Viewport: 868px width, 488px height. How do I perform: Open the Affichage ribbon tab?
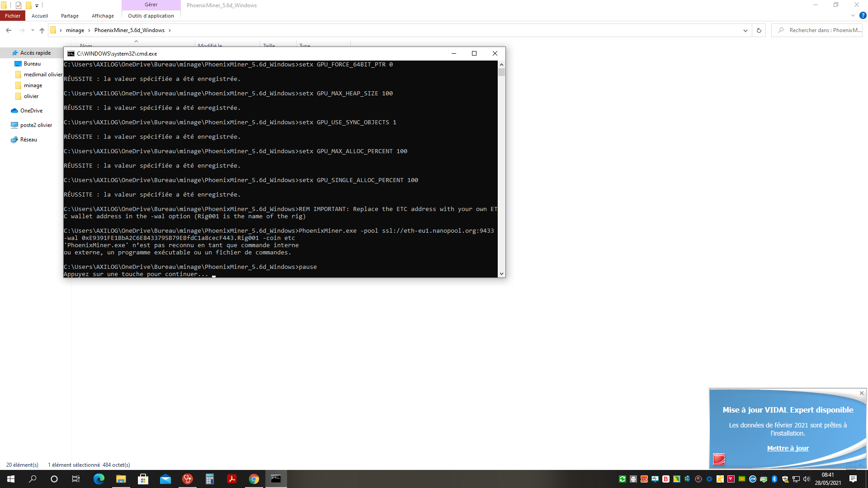tap(103, 16)
